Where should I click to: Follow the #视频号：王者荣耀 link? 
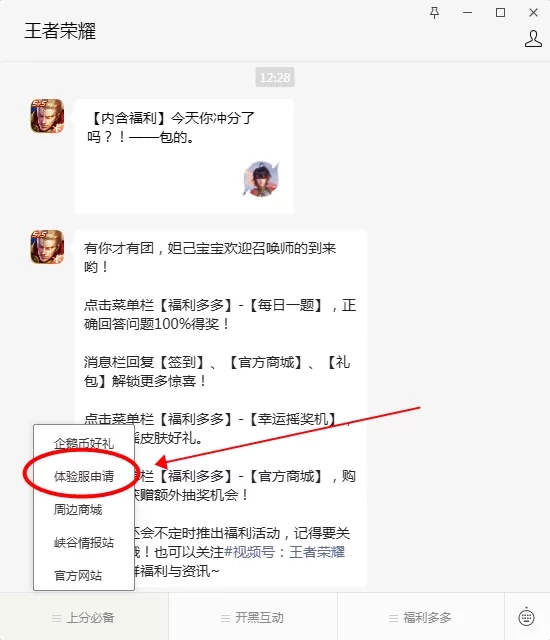click(x=285, y=552)
